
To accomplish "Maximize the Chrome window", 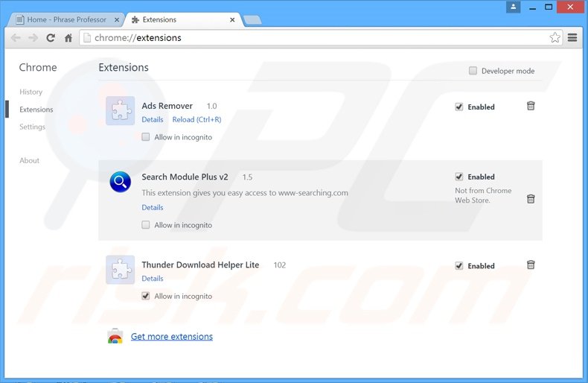I will click(x=549, y=7).
